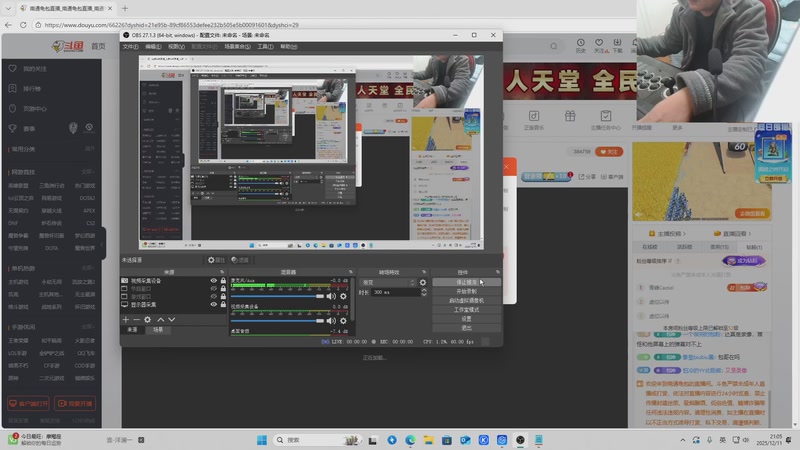Image resolution: width=800 pixels, height=450 pixels.
Task: Adjust the 视频采集设备 volume slider
Action: 278,321
